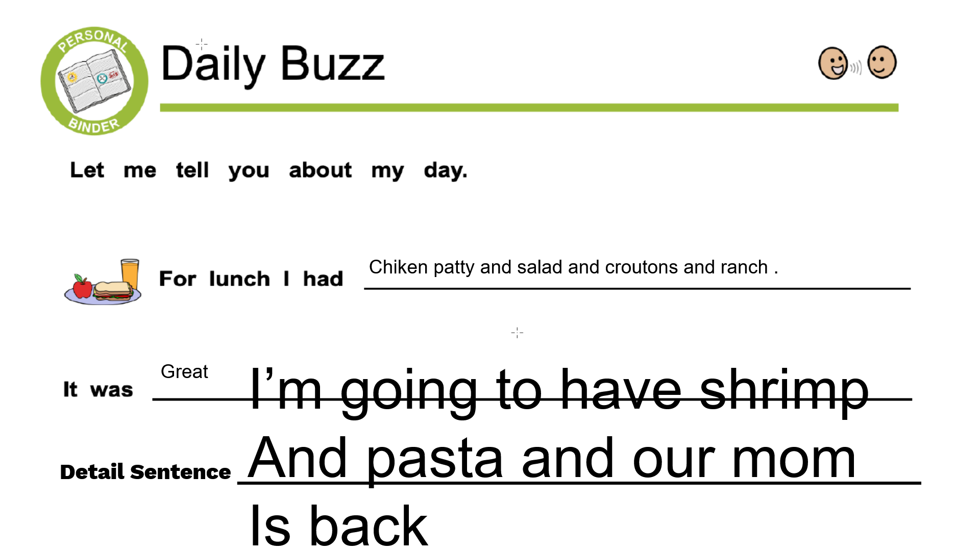Click the red apple on the plate
The width and height of the screenshot is (980, 551).
82,287
